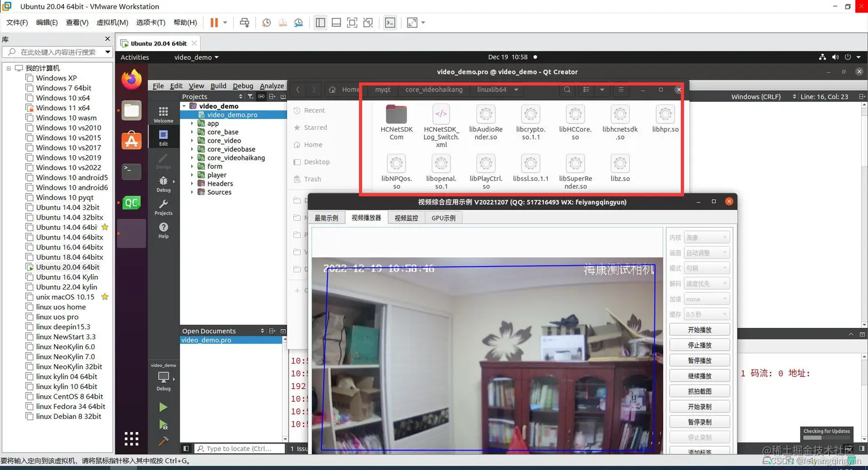This screenshot has height=470, width=868.
Task: Click the VMware pause/suspend button
Action: 214,22
